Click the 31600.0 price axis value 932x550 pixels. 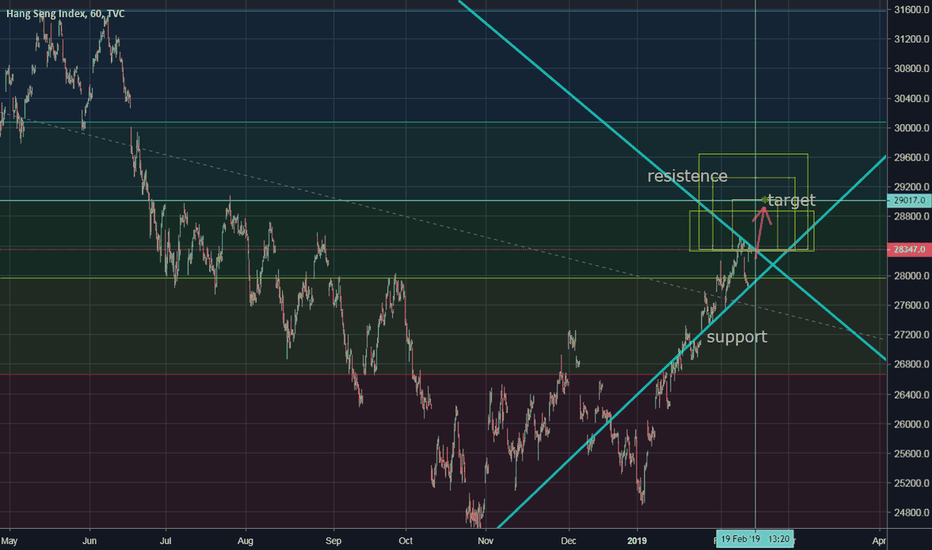(911, 10)
